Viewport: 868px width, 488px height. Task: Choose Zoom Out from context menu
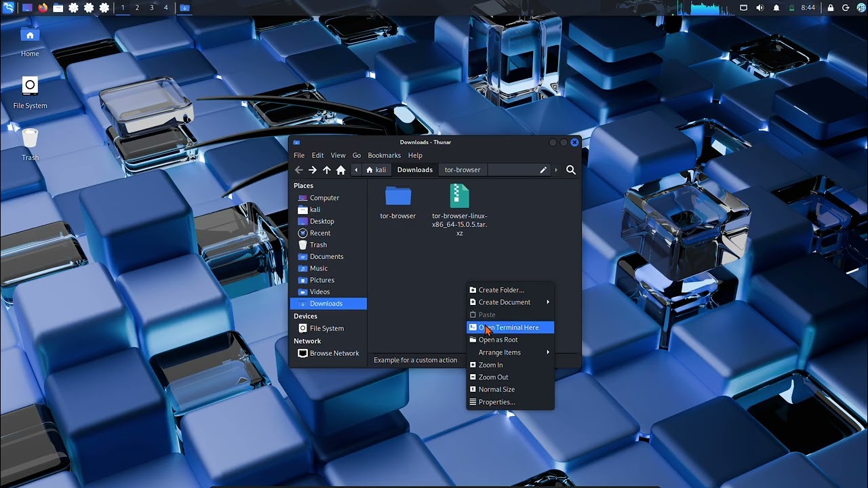click(511, 378)
